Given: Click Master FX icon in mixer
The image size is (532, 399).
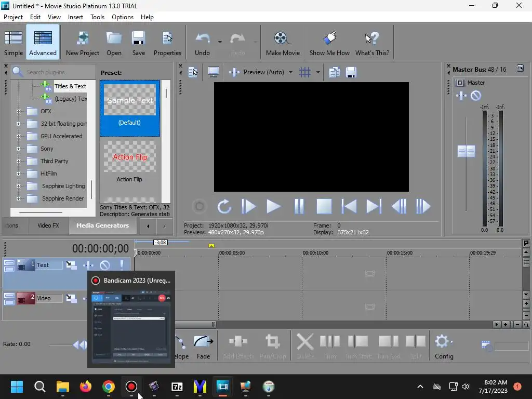Looking at the screenshot, I should [x=461, y=96].
